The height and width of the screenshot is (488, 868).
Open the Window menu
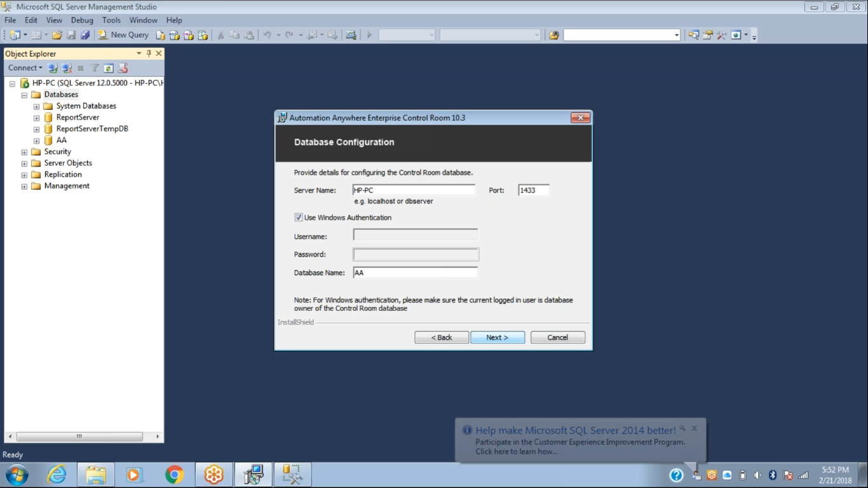[144, 20]
